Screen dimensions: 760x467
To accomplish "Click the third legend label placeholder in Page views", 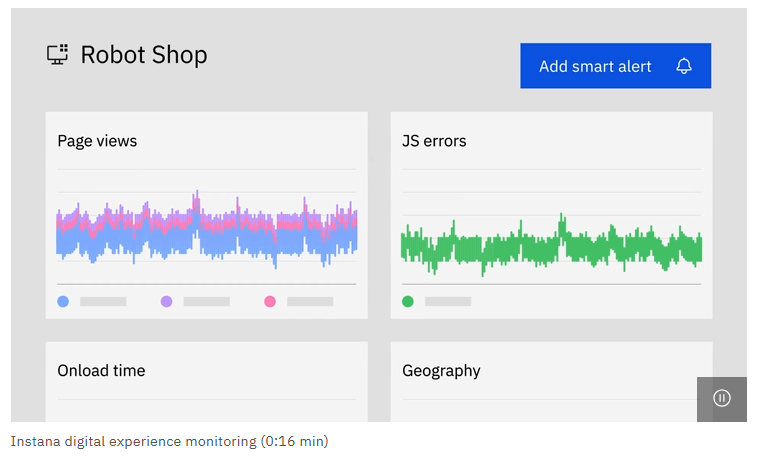I will tap(310, 301).
